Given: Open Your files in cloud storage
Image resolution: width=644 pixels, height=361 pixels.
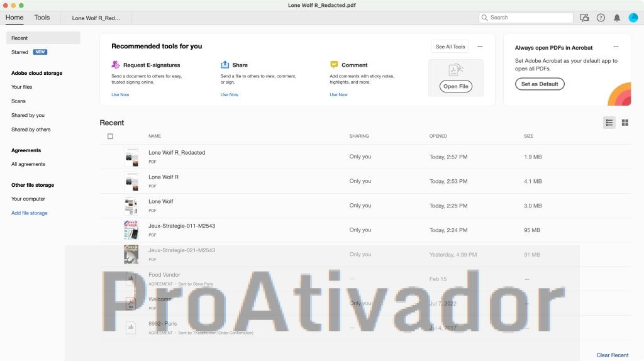Looking at the screenshot, I should [22, 87].
